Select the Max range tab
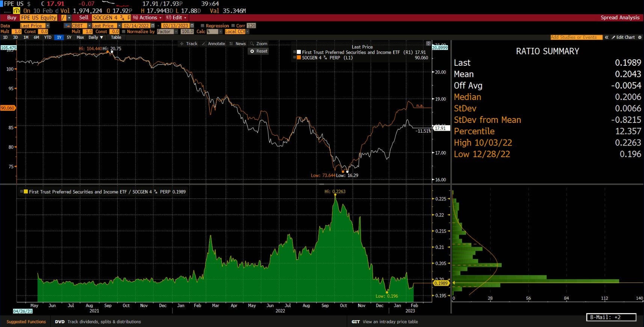 80,37
